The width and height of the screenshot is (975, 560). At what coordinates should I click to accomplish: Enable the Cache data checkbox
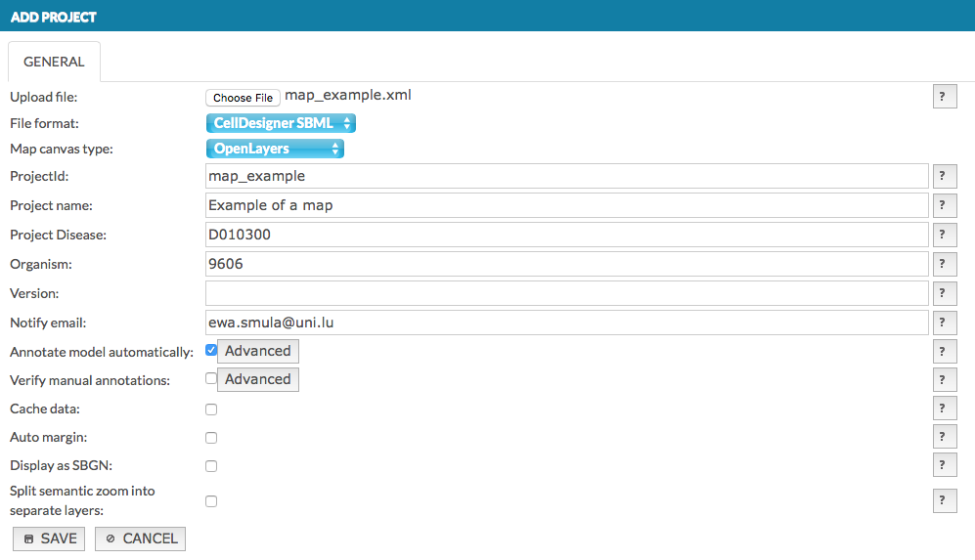(211, 409)
